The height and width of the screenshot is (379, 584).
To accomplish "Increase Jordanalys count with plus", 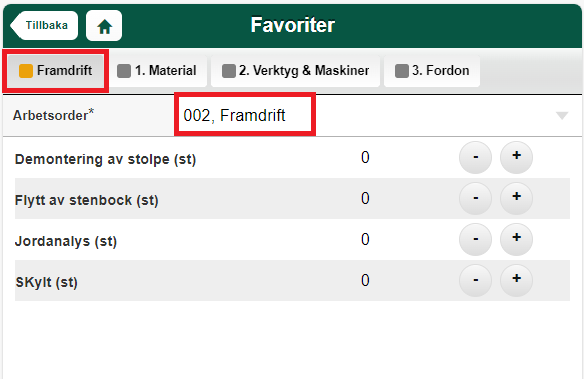I will (x=516, y=239).
